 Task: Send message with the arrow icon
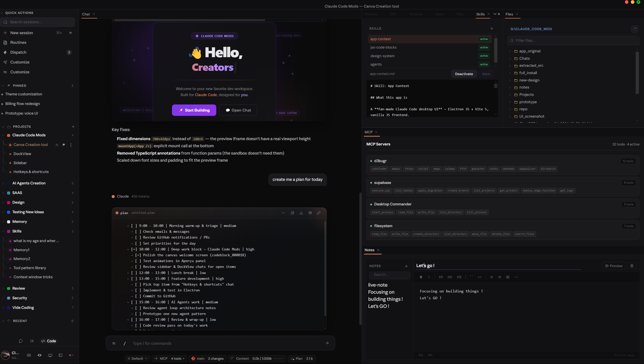point(327,343)
